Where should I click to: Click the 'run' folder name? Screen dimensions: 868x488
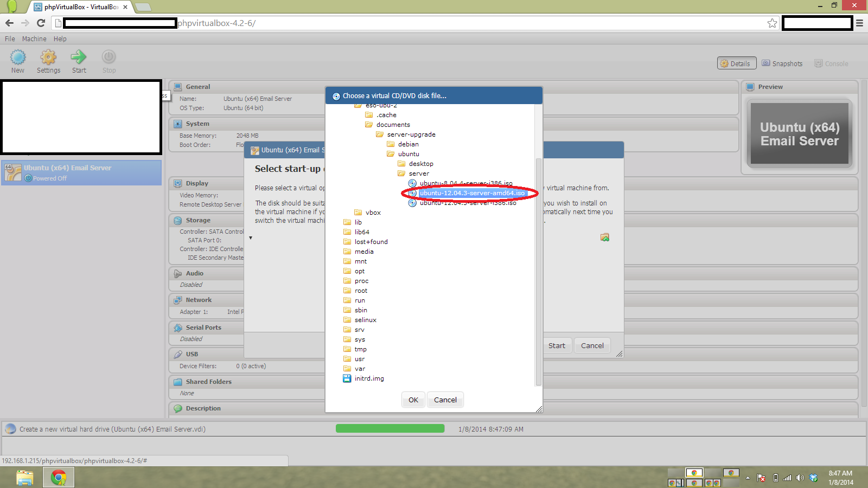point(360,300)
